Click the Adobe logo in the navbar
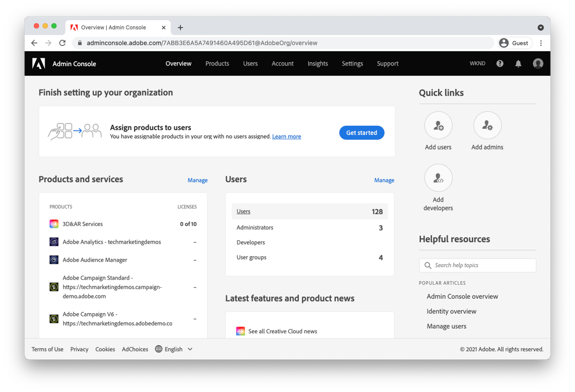The width and height of the screenshot is (575, 392). point(38,63)
